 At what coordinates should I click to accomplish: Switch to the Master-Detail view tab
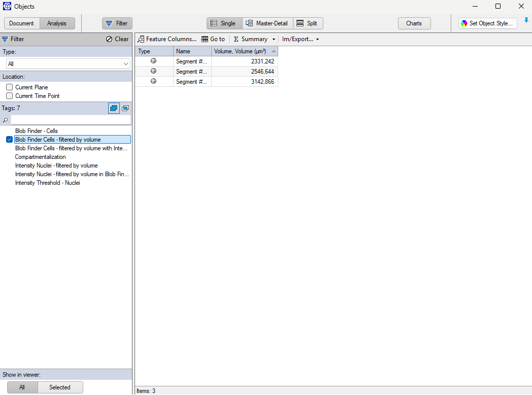click(x=267, y=23)
